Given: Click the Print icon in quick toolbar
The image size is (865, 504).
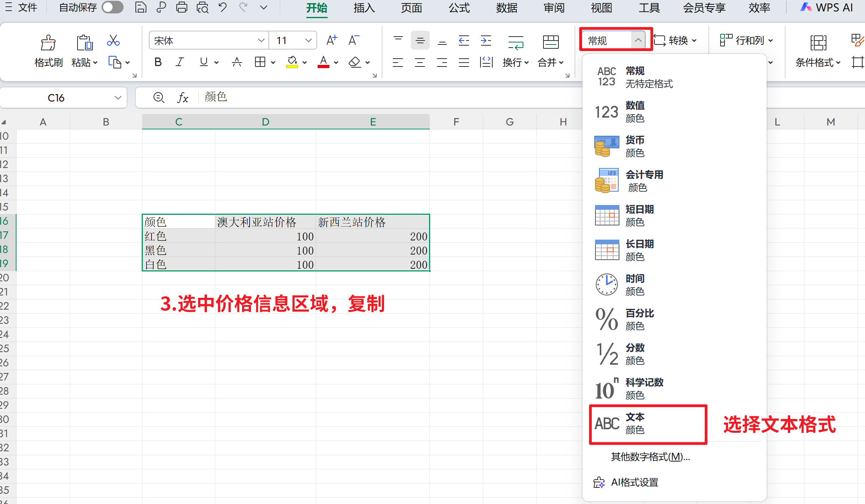Looking at the screenshot, I should coord(181,7).
